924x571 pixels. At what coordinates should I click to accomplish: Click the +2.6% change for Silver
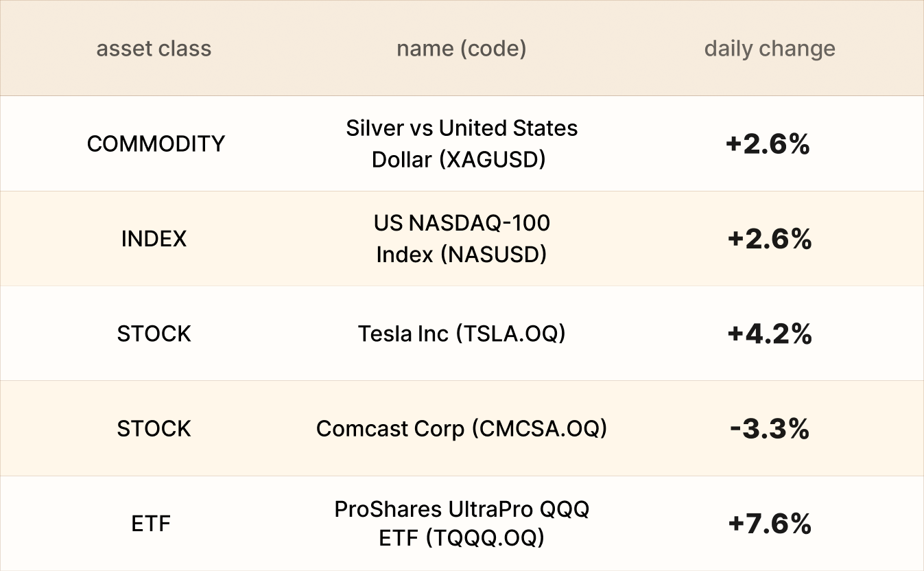point(768,144)
